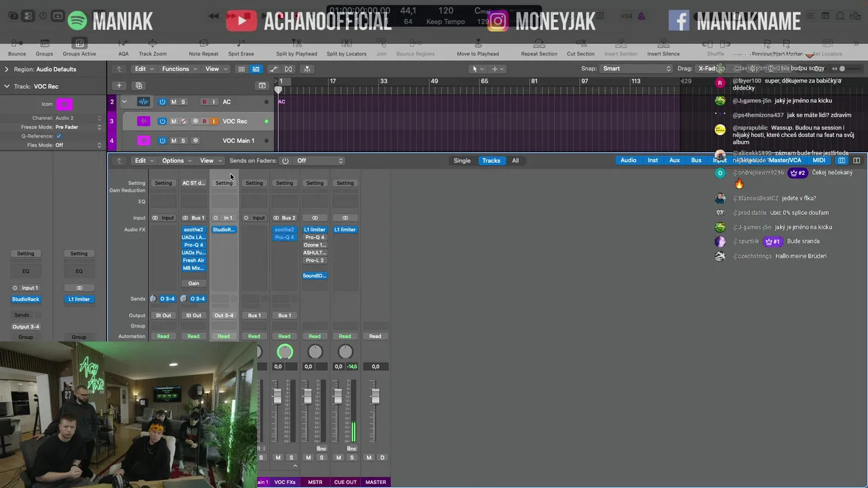Click the mixer's up-arrow back icon
This screenshot has height=488, width=868.
click(119, 161)
